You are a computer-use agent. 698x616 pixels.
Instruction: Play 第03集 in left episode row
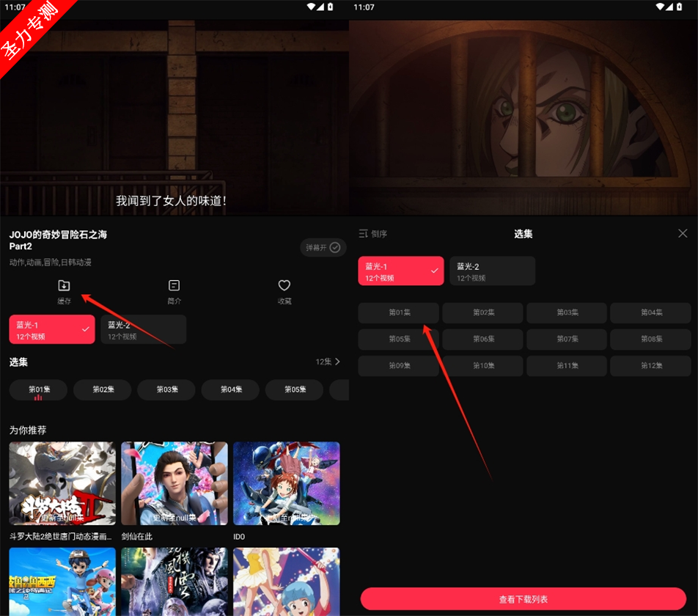click(x=167, y=390)
